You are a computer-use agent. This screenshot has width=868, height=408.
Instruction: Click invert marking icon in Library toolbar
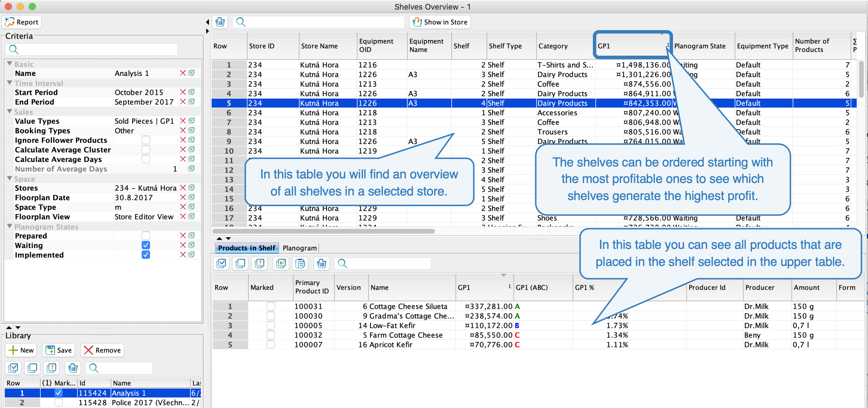(x=51, y=368)
